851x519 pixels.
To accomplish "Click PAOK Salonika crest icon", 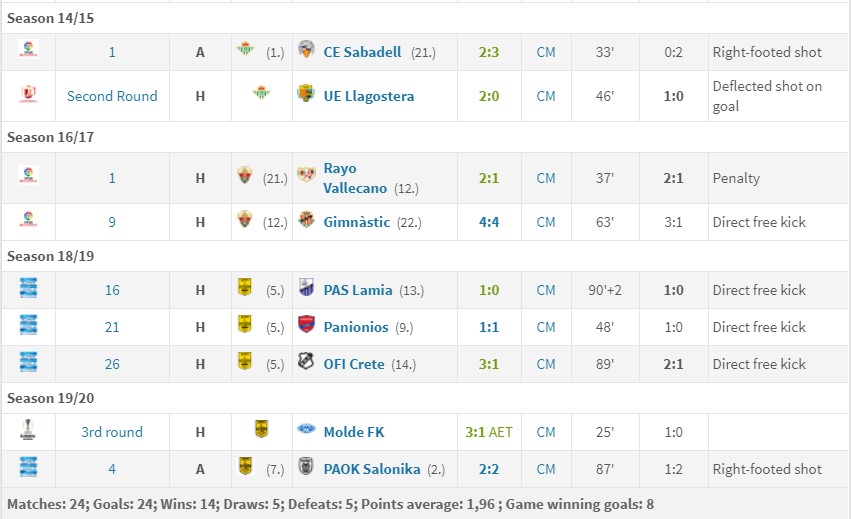I will (306, 466).
